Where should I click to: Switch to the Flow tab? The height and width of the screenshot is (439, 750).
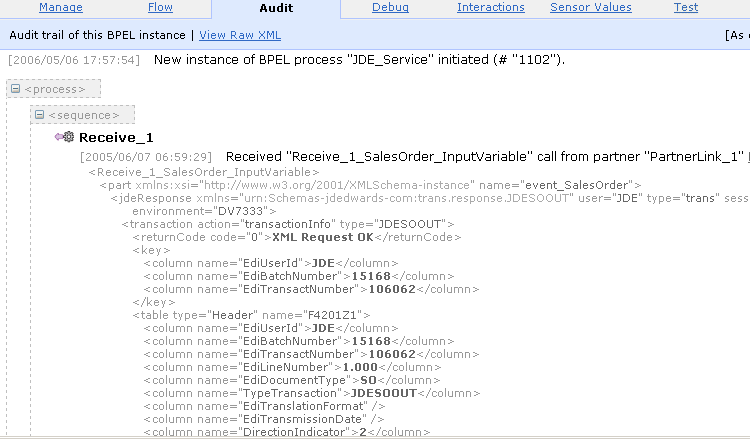click(x=160, y=7)
